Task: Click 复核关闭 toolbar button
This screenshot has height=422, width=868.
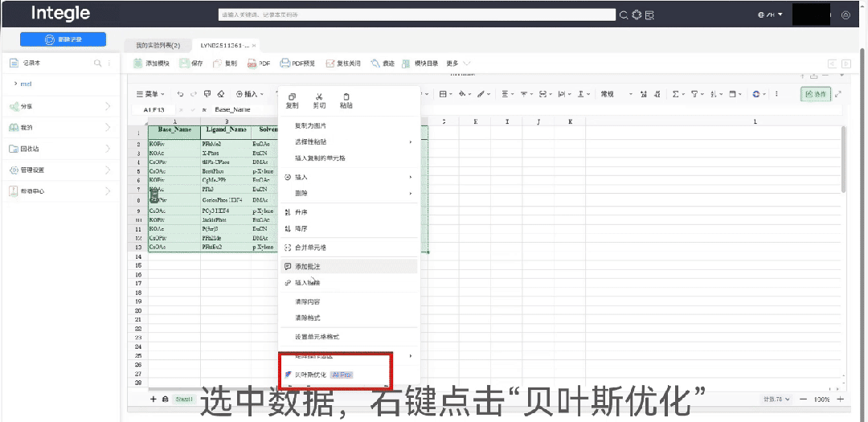Action: (x=343, y=64)
